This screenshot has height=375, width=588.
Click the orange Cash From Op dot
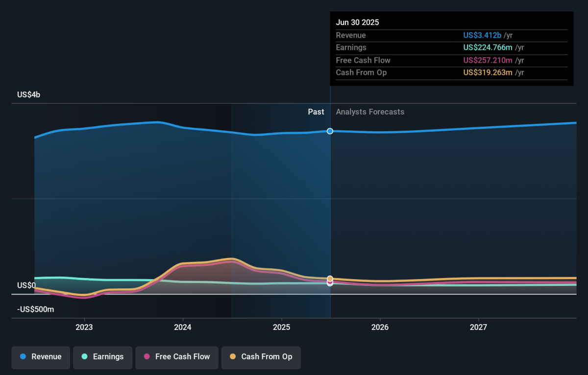tap(233, 357)
